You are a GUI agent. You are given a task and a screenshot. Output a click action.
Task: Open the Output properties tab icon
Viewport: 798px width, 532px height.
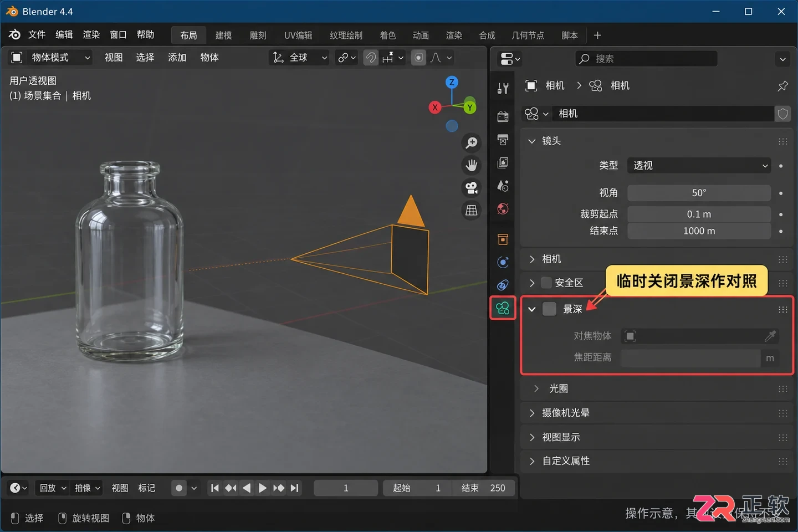click(x=503, y=140)
